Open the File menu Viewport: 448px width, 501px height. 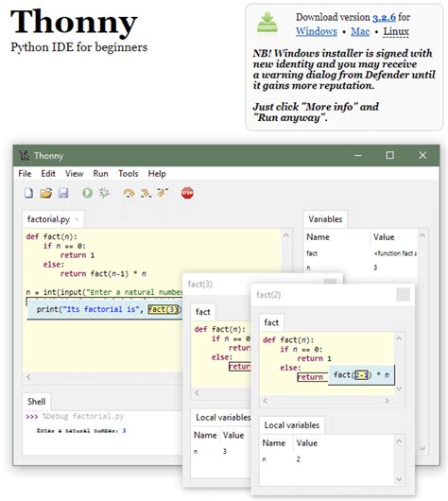click(x=25, y=174)
